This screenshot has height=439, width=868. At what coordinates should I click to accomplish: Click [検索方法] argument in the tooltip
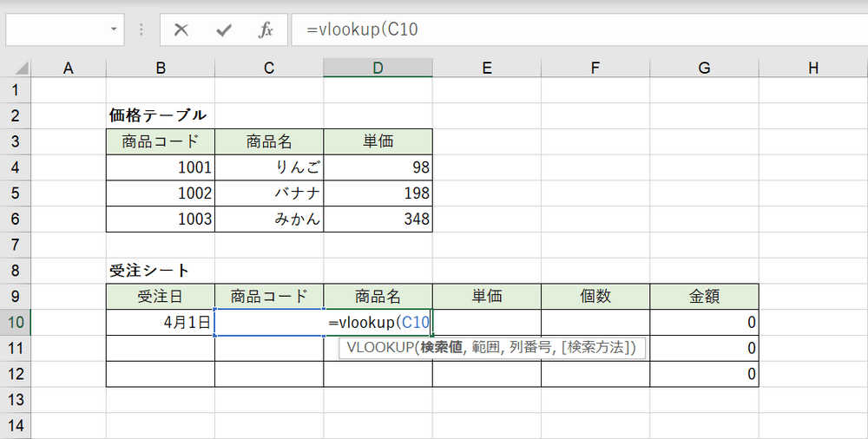click(595, 348)
